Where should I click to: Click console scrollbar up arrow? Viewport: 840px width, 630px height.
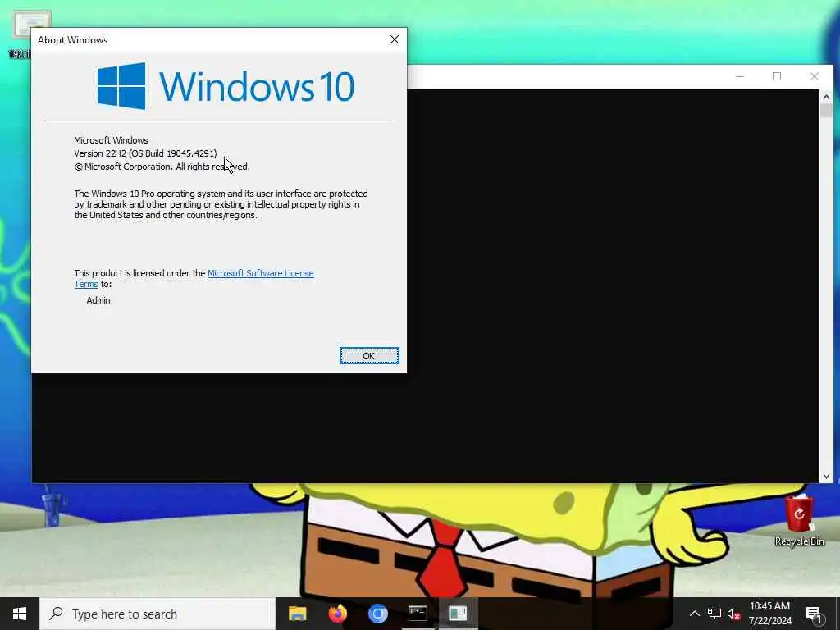click(x=826, y=97)
